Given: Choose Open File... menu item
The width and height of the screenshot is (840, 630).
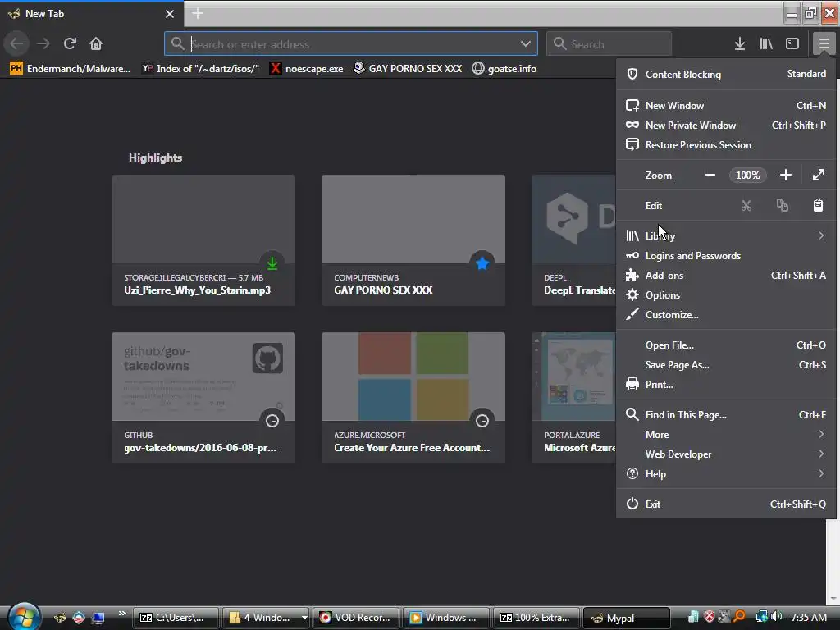Looking at the screenshot, I should click(726, 345).
